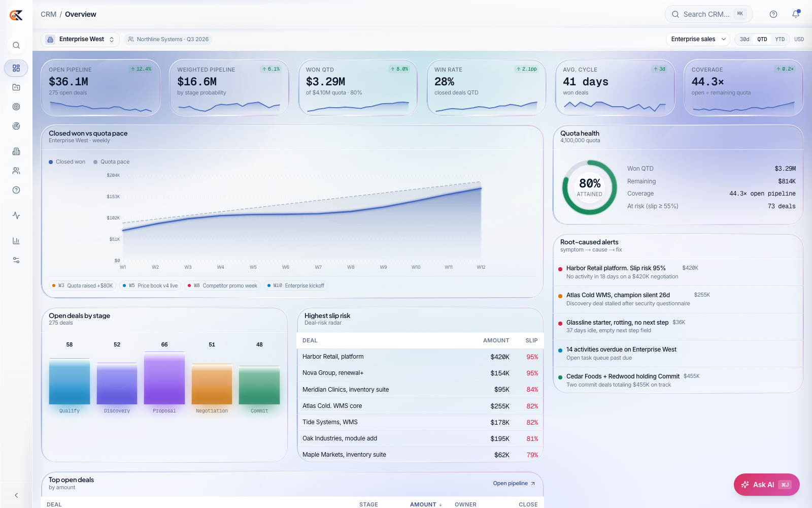Open the people contacts icon in sidebar
This screenshot has height=508, width=812.
click(x=16, y=171)
